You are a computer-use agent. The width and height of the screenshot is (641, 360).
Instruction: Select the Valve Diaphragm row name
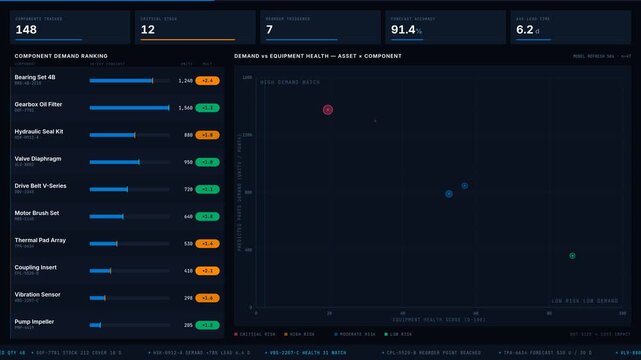point(38,159)
